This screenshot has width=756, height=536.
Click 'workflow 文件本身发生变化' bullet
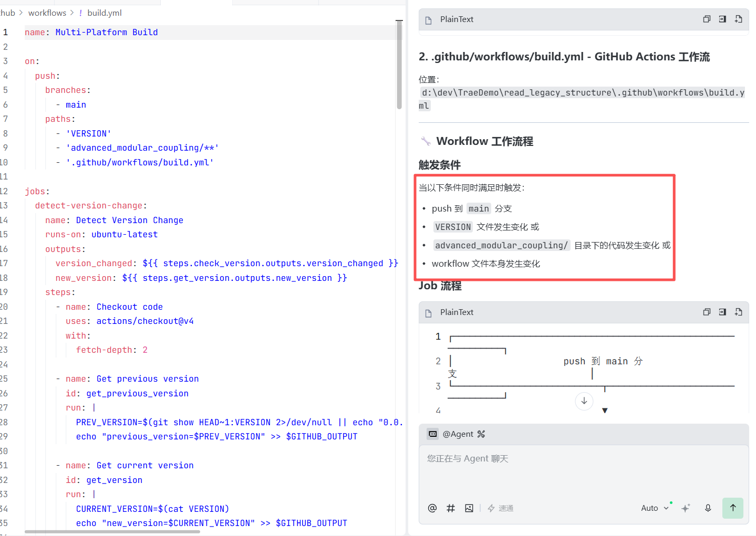(485, 264)
